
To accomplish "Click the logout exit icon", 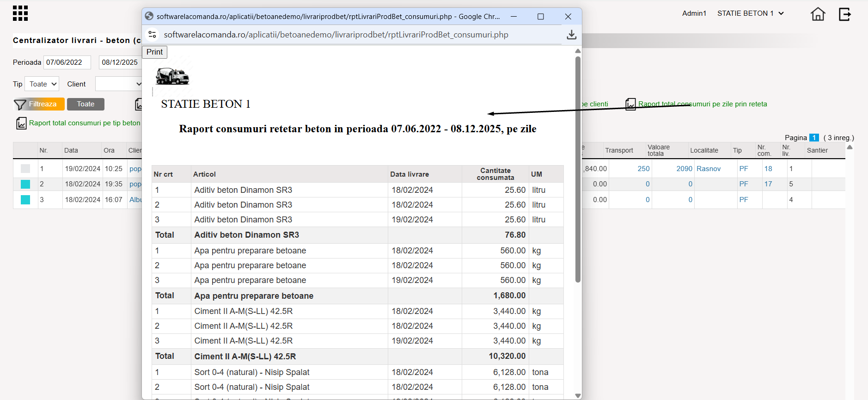I will coord(845,14).
